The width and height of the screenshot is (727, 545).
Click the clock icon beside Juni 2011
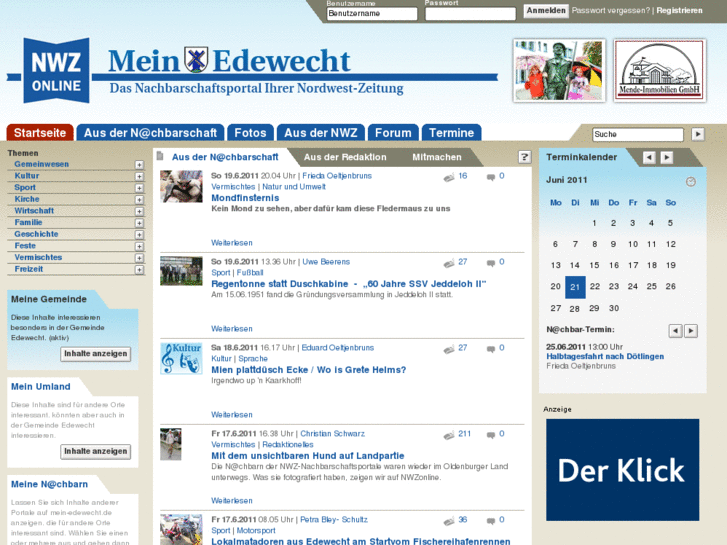pyautogui.click(x=691, y=181)
